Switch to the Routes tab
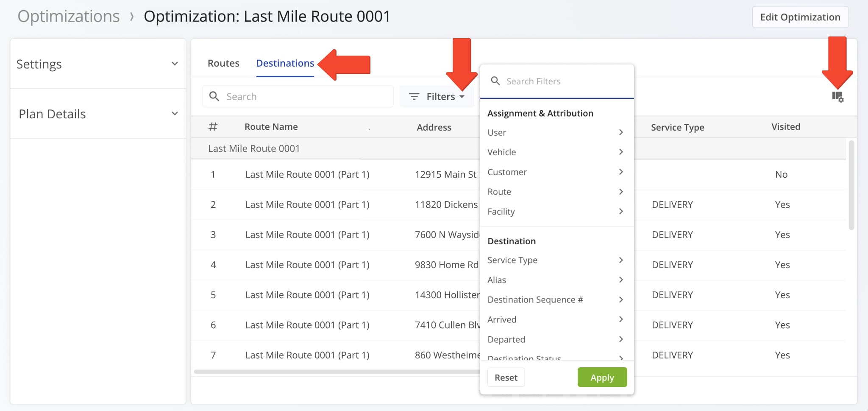 point(223,63)
